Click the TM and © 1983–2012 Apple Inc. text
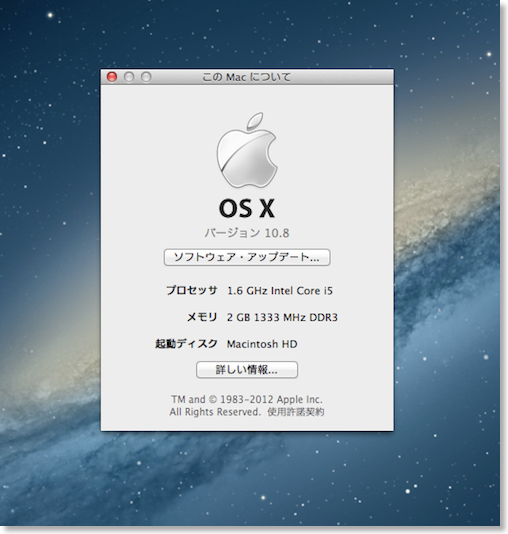The image size is (508, 534). pos(247,399)
